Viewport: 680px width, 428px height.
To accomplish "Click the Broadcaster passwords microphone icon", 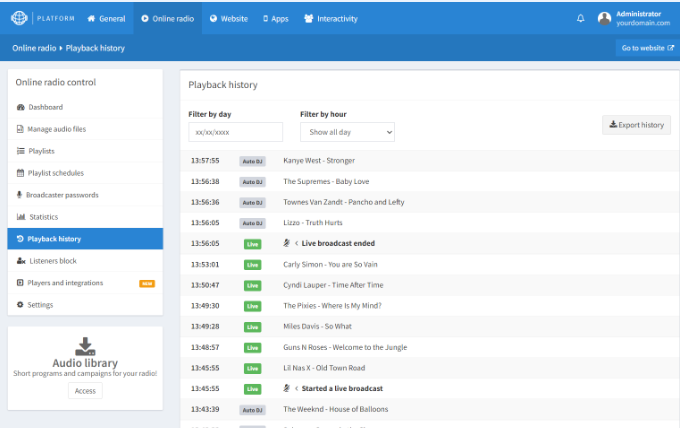I will tap(19, 195).
